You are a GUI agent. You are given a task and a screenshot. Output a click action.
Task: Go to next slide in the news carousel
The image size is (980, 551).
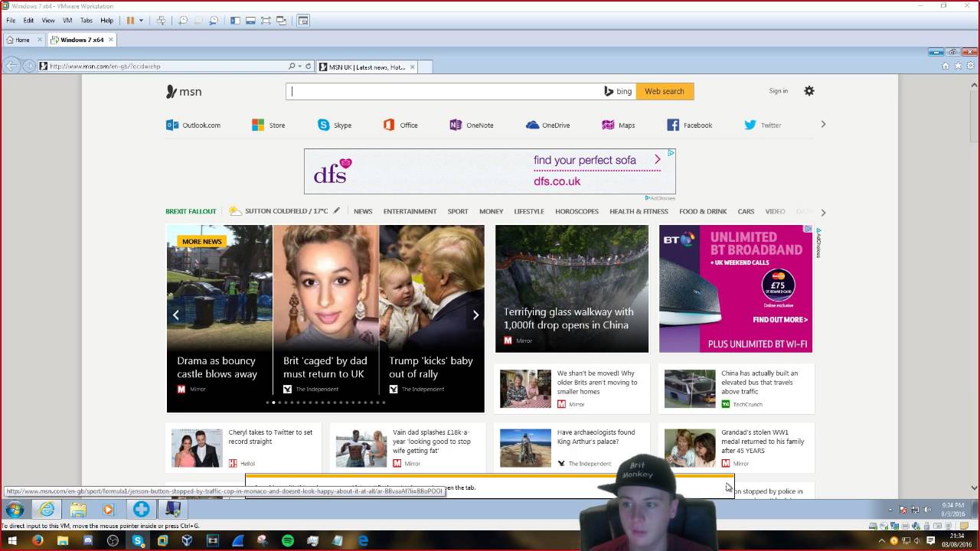point(475,315)
